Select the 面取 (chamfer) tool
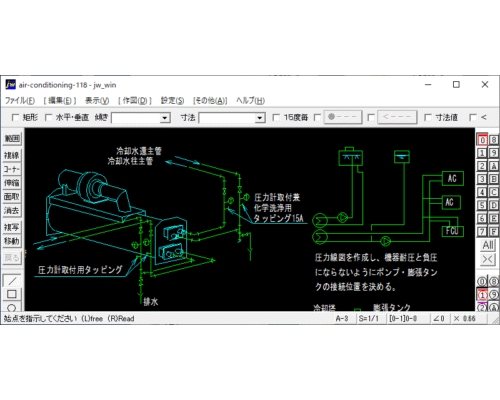Screen dimensions: 500x400 (12, 197)
